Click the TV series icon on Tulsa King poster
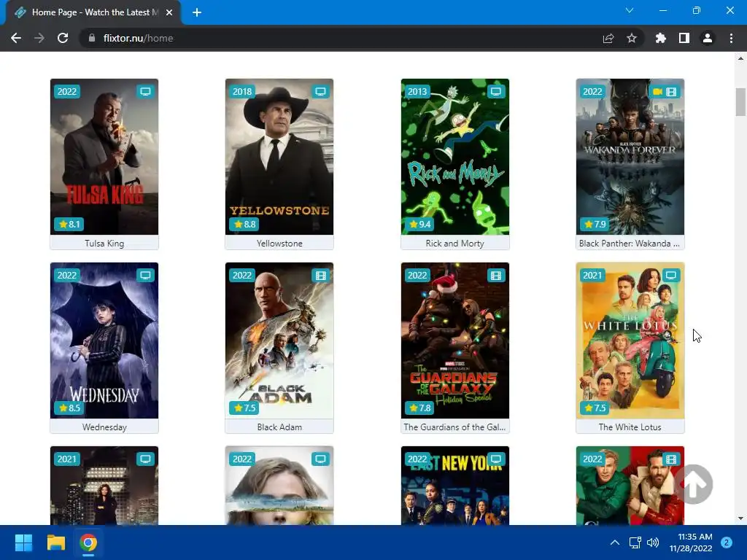 click(145, 91)
